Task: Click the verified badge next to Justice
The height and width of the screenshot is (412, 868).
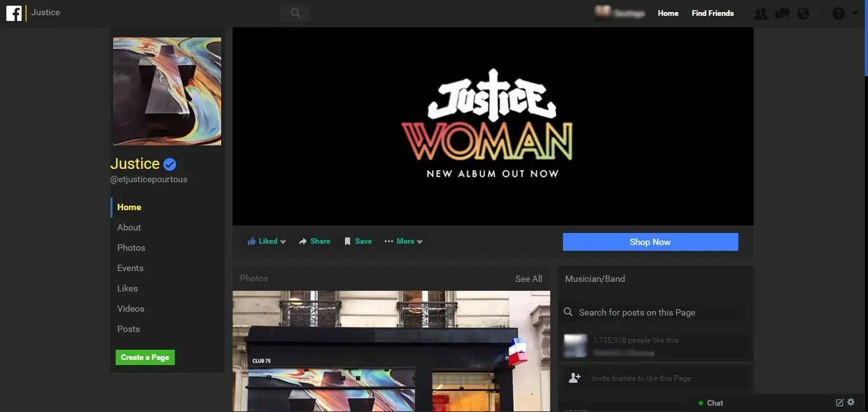Action: [170, 164]
